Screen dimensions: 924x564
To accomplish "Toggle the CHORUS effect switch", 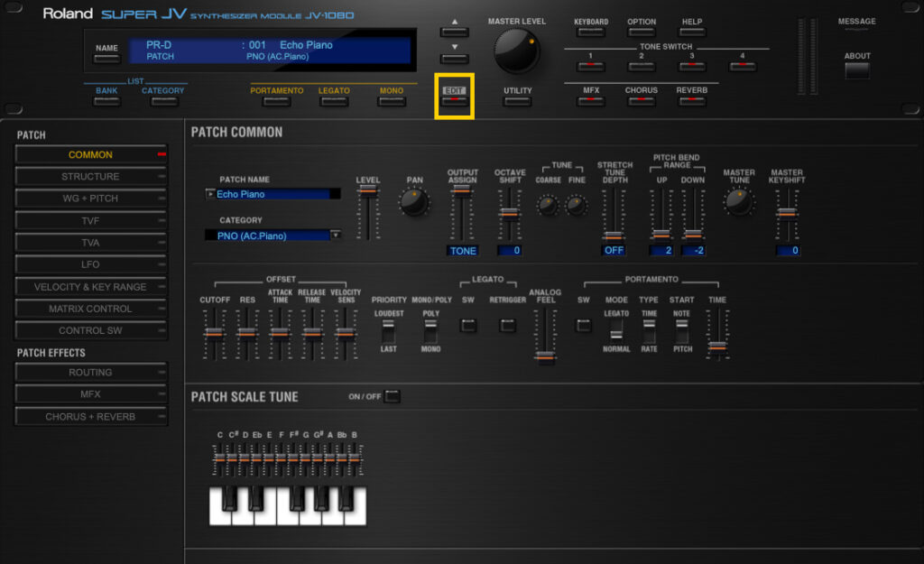I will tap(642, 101).
